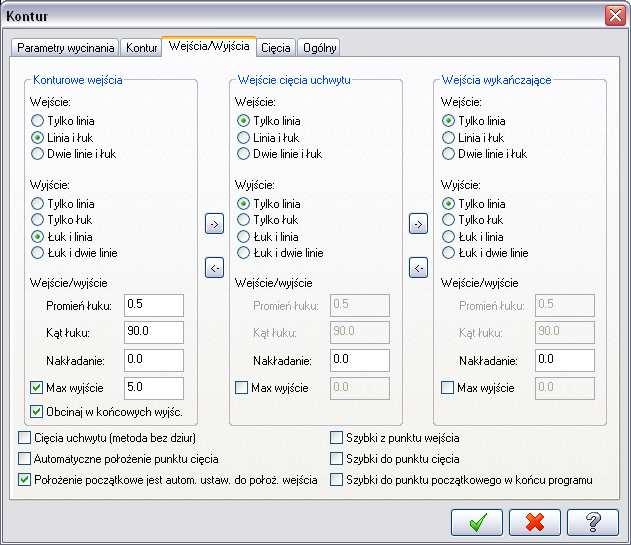Viewport: 631px width, 545px height.
Task: Click right arrow between Konturowe and Wejście cięcia uchwytu
Action: coord(214,224)
